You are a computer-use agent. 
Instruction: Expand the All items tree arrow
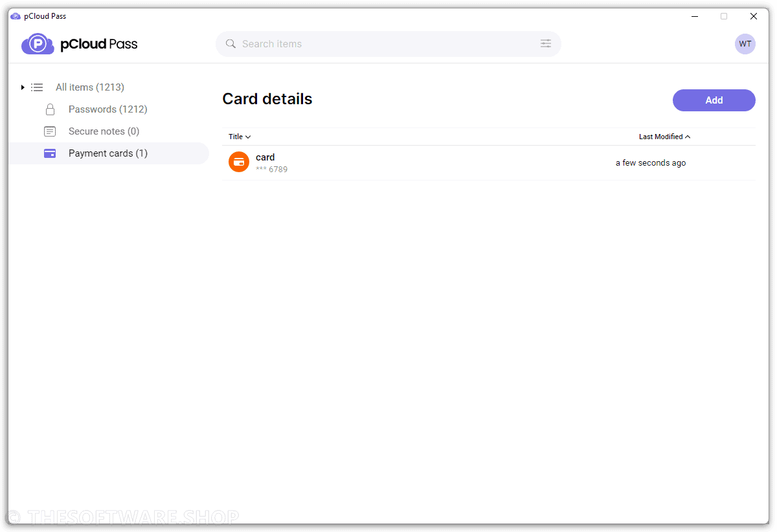point(23,87)
